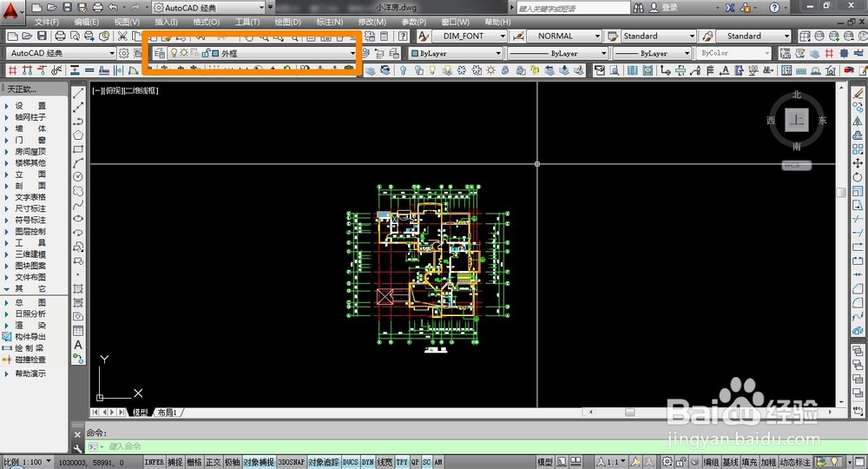Select the Circle draw tool
Screen dimensions: 868x469
(78, 176)
